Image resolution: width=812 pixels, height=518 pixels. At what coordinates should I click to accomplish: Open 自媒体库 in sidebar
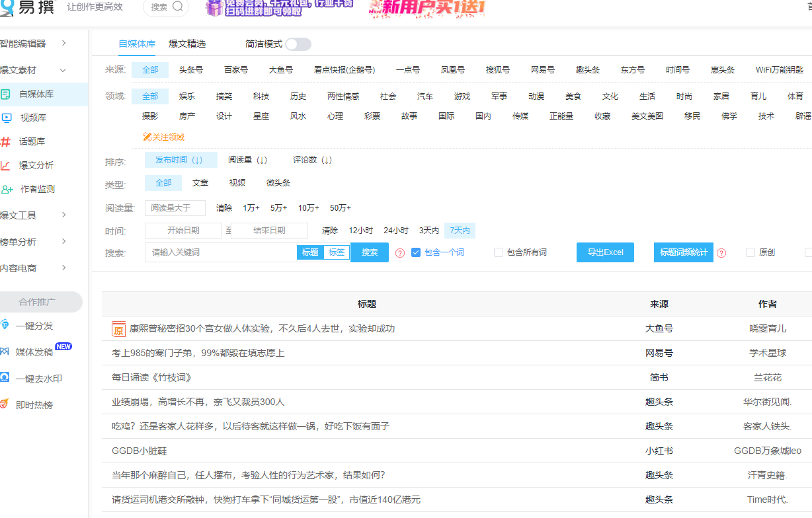pyautogui.click(x=36, y=94)
